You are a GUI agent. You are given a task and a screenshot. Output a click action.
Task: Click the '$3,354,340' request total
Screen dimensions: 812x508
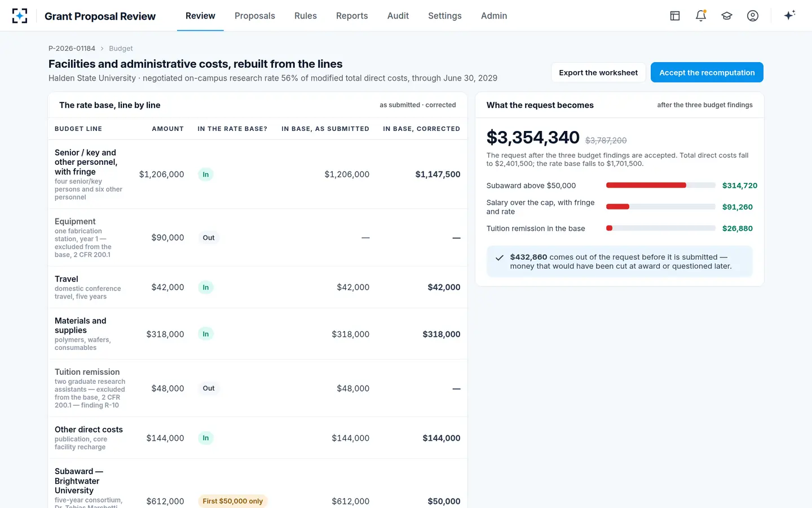[x=533, y=137]
